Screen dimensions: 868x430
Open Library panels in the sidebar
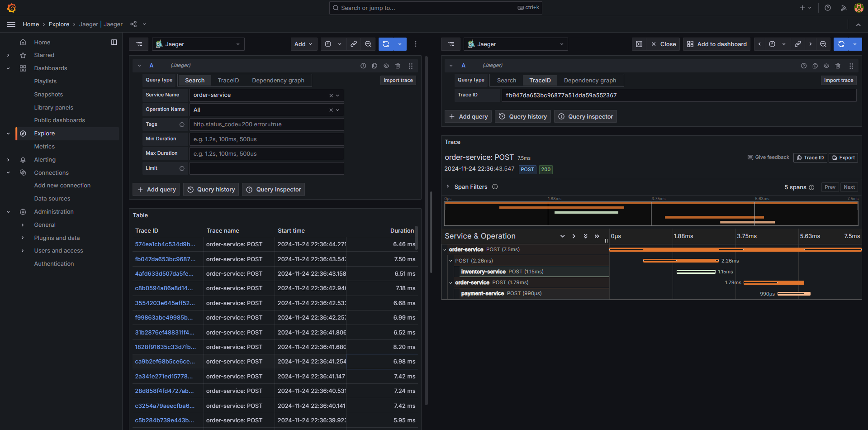(53, 108)
